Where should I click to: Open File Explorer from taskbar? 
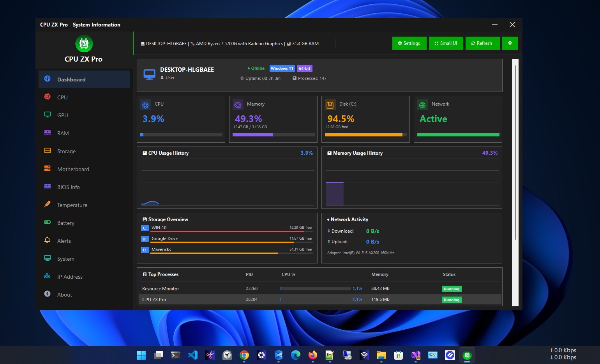pyautogui.click(x=381, y=355)
